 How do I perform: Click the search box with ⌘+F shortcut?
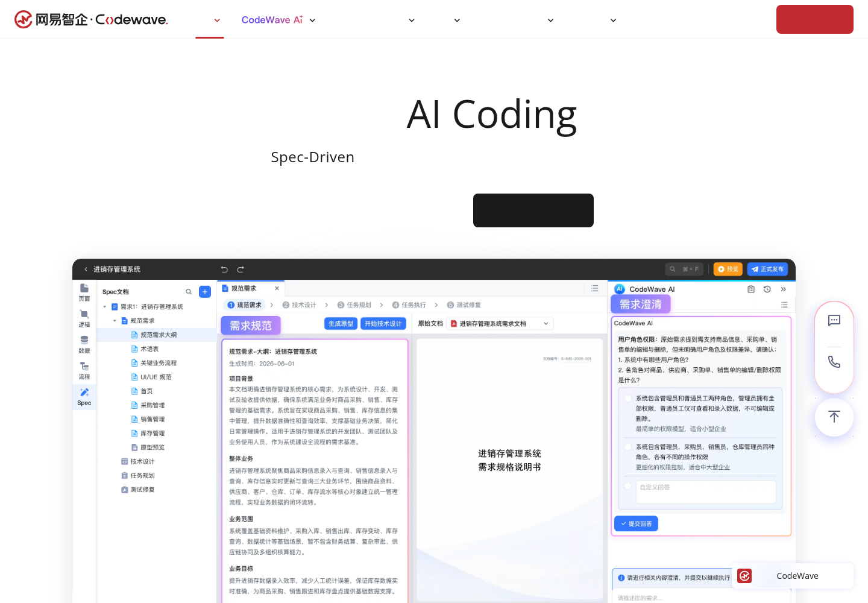684,269
